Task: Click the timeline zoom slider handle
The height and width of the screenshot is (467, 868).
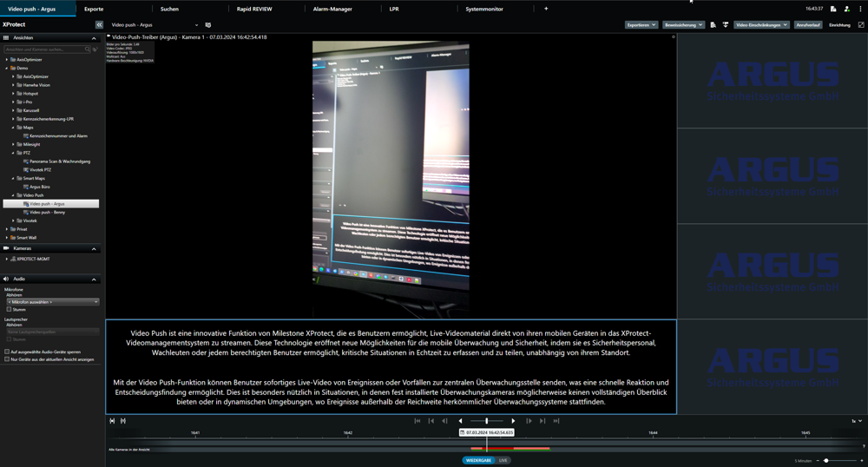Action: point(825,460)
